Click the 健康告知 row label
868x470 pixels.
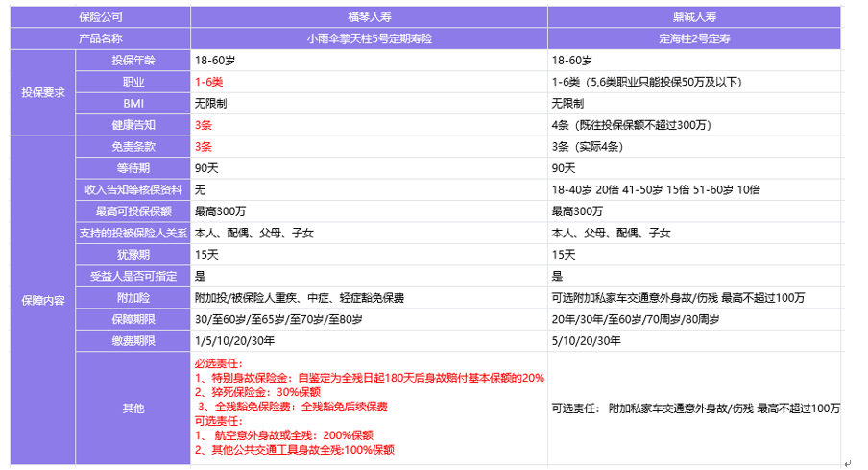point(133,125)
